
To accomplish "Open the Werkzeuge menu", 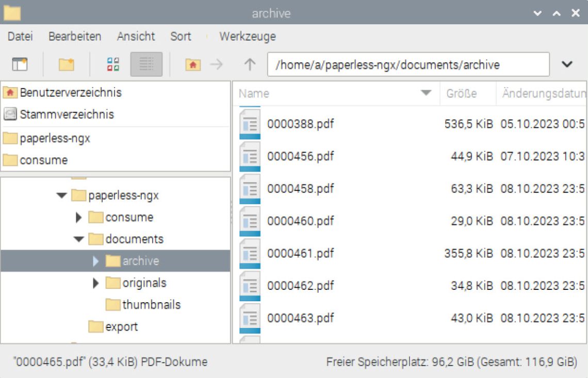I will point(248,36).
